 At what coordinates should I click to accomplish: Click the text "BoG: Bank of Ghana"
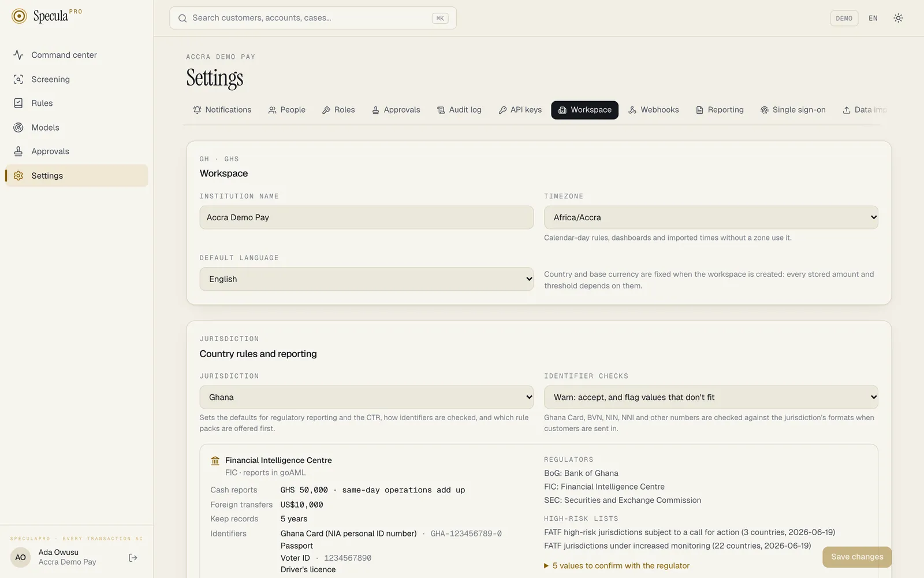tap(581, 473)
